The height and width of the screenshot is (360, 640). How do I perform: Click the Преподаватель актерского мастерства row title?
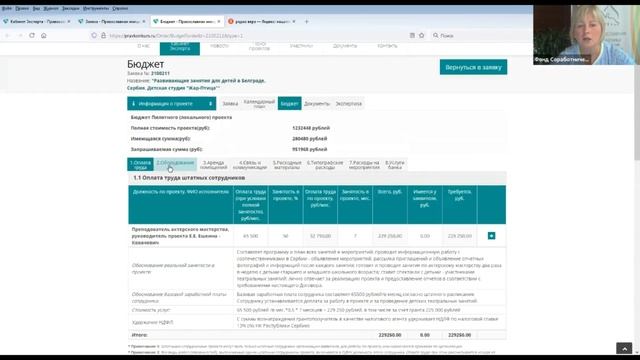[x=180, y=236]
